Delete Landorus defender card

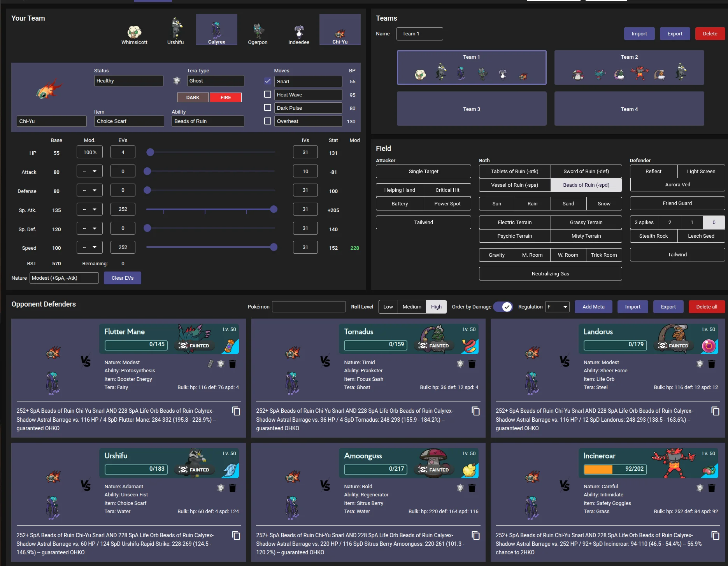(x=712, y=364)
